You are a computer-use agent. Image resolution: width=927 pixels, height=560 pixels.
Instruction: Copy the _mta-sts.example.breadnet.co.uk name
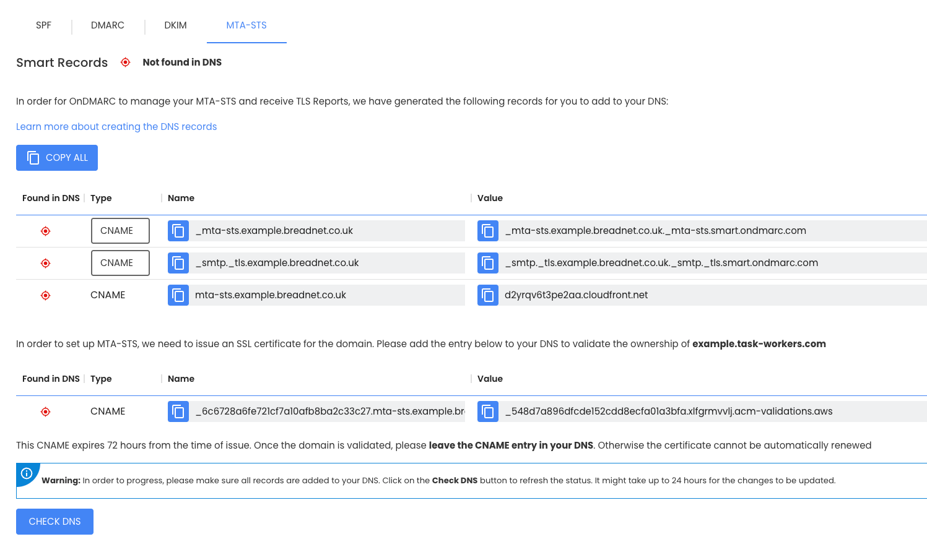[178, 231]
